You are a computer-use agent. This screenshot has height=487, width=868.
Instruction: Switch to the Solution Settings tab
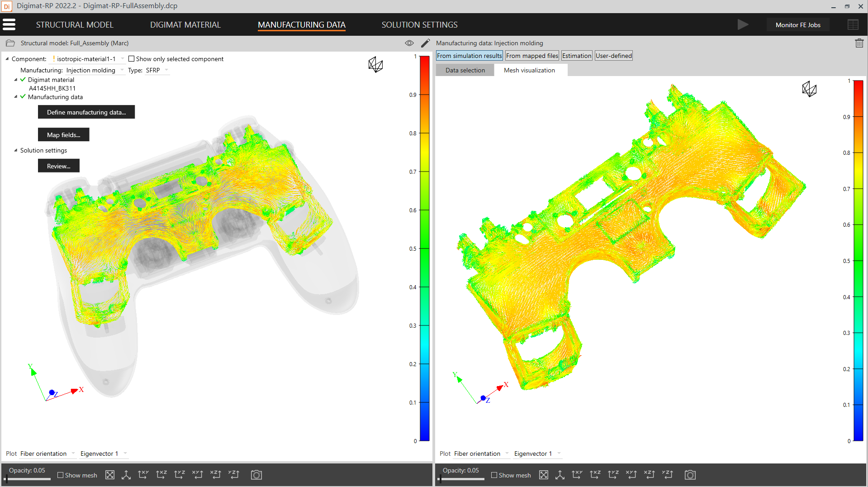(419, 25)
